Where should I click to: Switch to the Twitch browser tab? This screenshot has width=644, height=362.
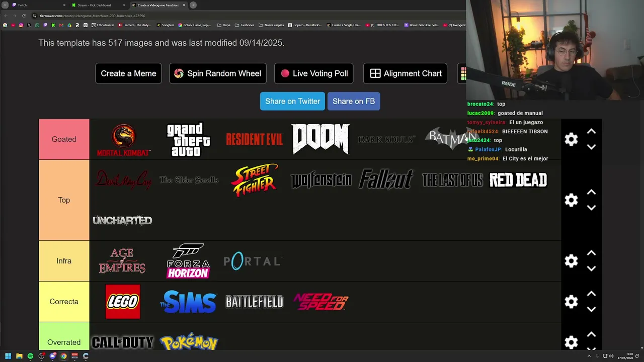[x=39, y=5]
